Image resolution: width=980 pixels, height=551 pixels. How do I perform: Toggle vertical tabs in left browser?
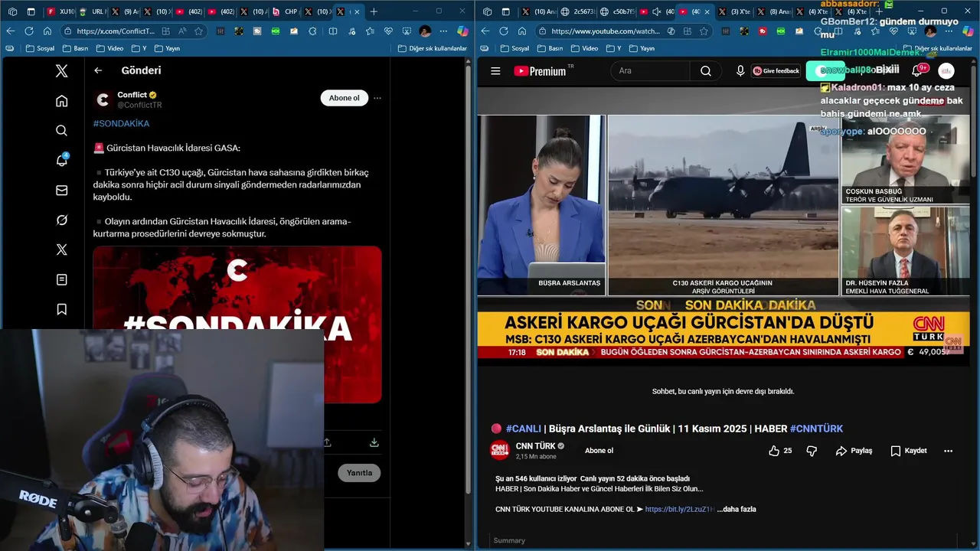pyautogui.click(x=31, y=11)
